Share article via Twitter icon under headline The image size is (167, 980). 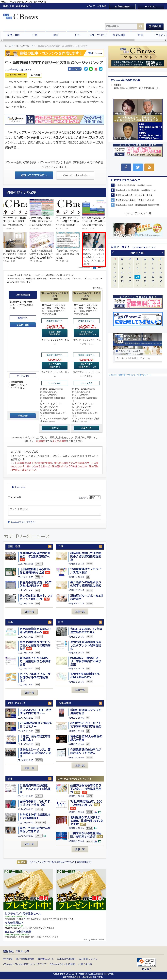[86, 69]
